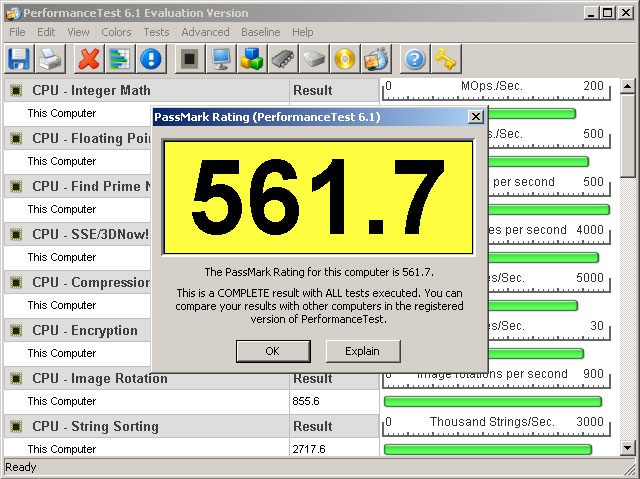Select the CPU - Image Rotation header
The height and width of the screenshot is (479, 640).
point(147,378)
